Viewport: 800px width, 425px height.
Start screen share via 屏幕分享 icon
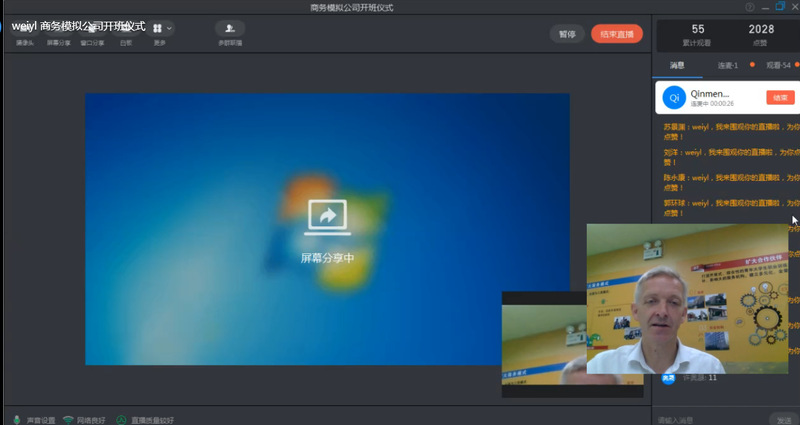click(59, 32)
